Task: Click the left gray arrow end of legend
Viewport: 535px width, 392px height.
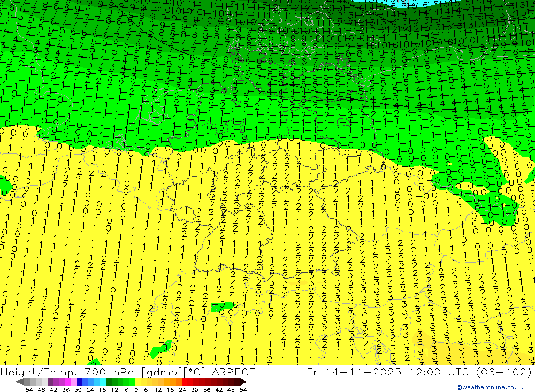Action: tap(19, 382)
